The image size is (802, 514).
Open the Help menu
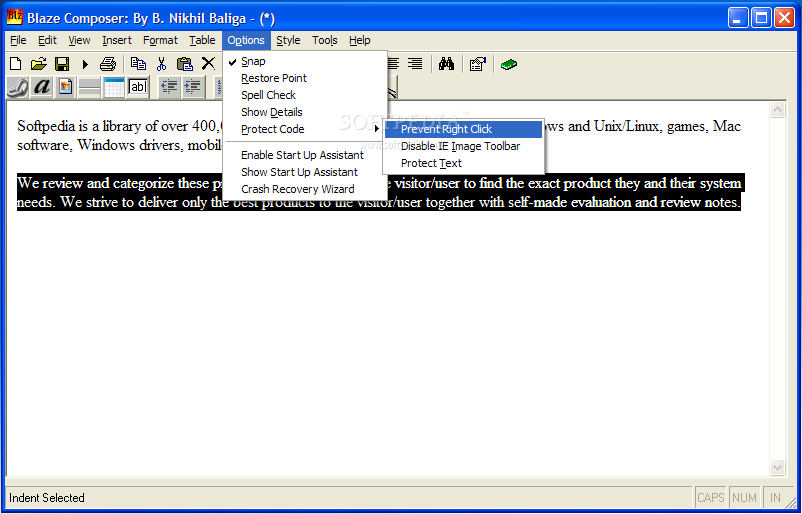(x=360, y=40)
